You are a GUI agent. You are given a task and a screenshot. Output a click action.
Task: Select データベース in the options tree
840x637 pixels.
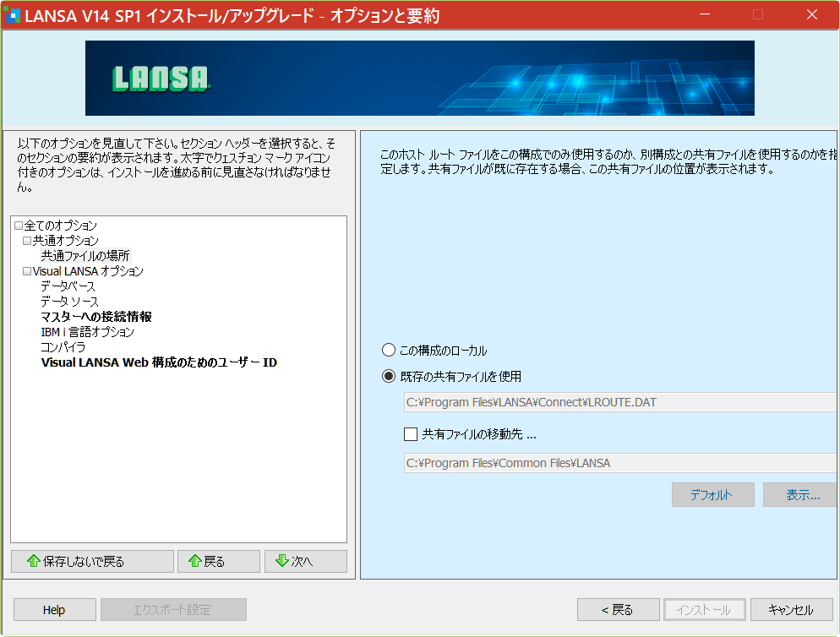tap(68, 286)
